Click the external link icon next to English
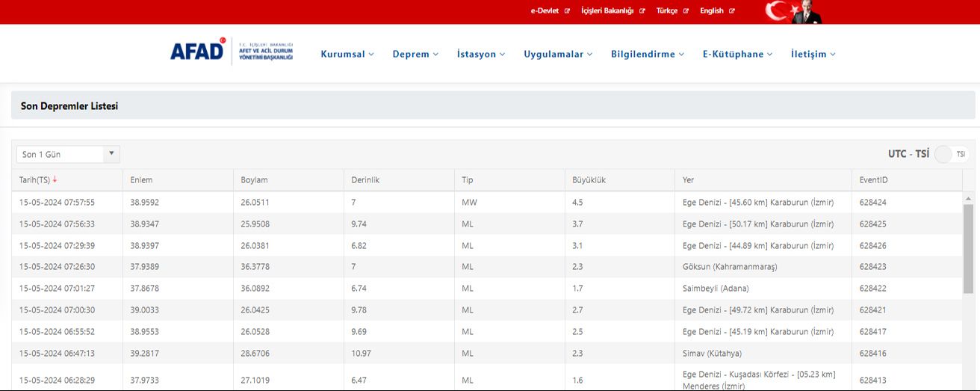The width and height of the screenshot is (980, 391). pyautogui.click(x=731, y=11)
